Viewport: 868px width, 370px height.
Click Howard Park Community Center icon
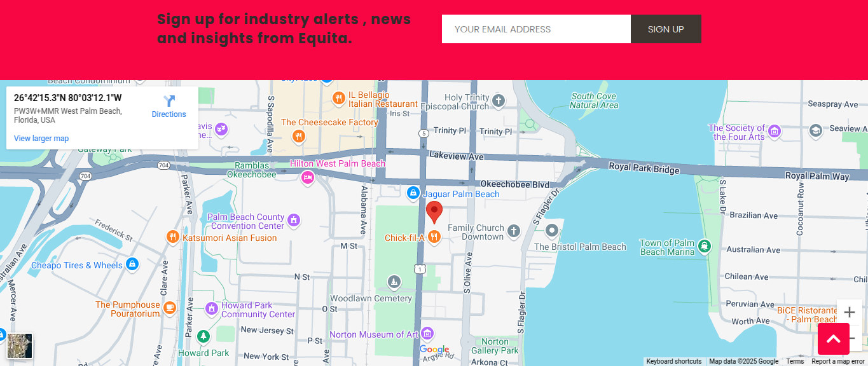pyautogui.click(x=212, y=308)
